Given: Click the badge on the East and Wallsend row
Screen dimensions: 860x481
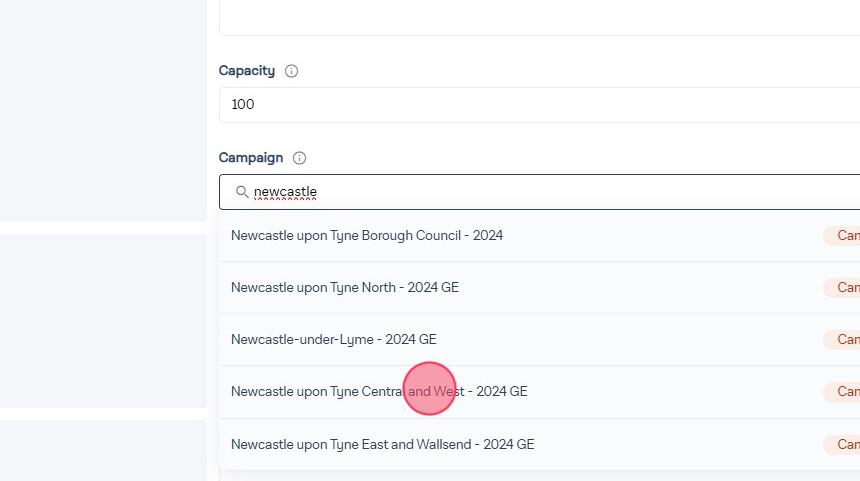Looking at the screenshot, I should click(x=842, y=444).
